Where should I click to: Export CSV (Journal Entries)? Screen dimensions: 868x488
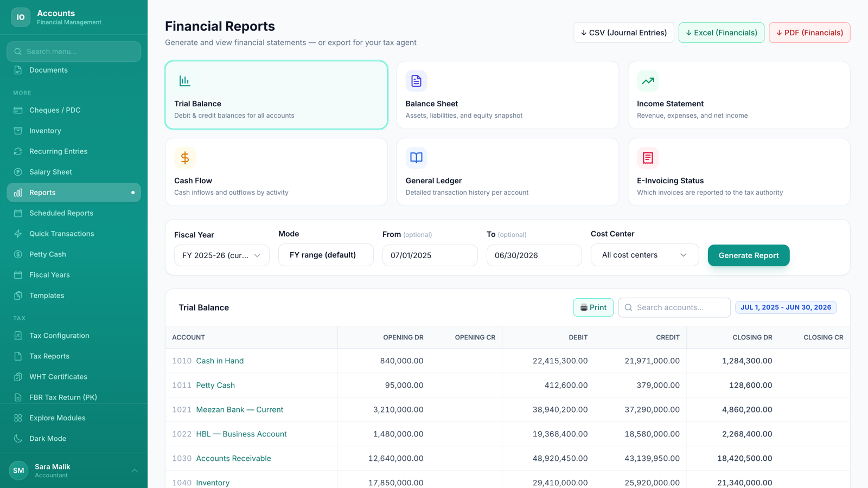[624, 33]
